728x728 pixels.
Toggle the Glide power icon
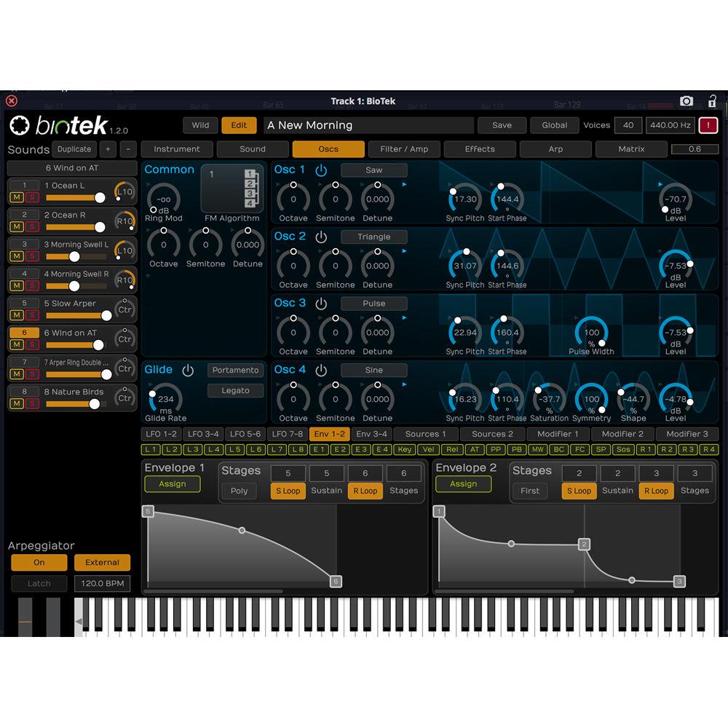click(x=189, y=370)
